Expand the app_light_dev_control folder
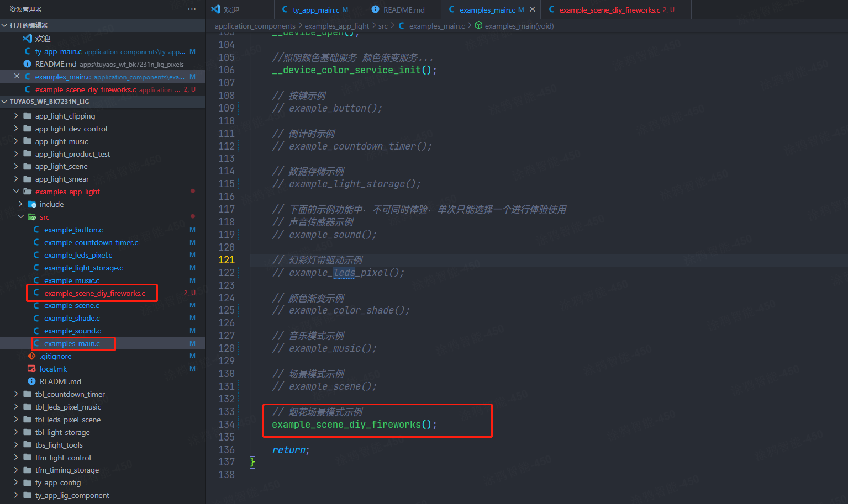Image resolution: width=848 pixels, height=504 pixels. (16, 129)
